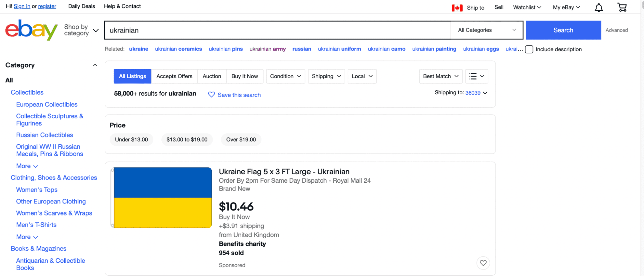Select European Collectibles category
The width and height of the screenshot is (644, 276).
(47, 104)
